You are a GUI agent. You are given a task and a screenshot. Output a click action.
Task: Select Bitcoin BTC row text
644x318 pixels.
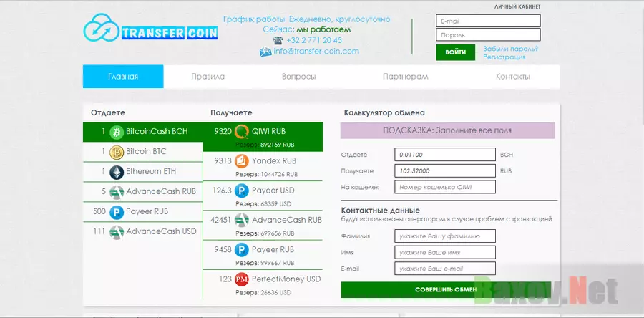pos(146,152)
